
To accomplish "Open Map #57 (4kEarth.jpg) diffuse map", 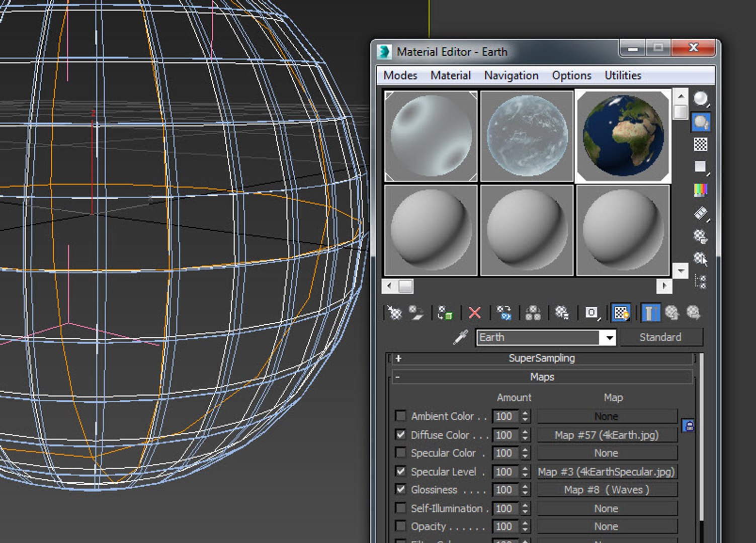I will (x=607, y=435).
